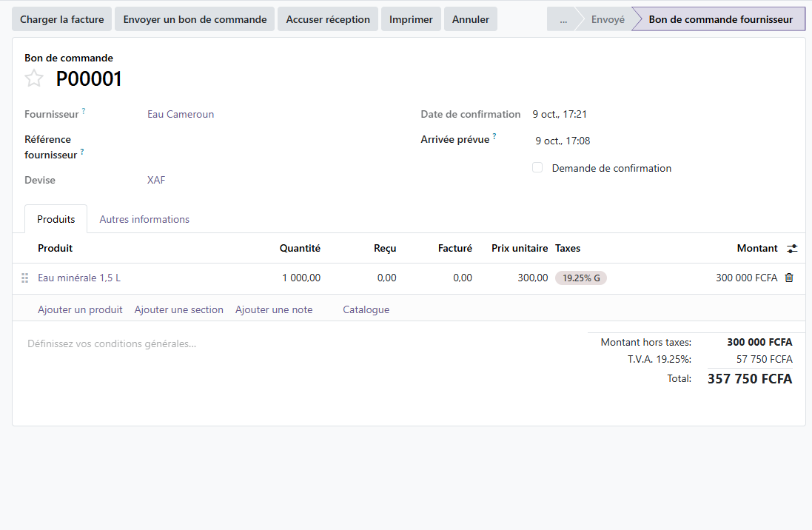
Task: Click the Taxes column header
Action: pyautogui.click(x=568, y=248)
